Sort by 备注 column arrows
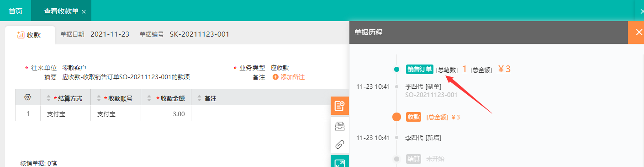This screenshot has width=644, height=167. pyautogui.click(x=200, y=98)
